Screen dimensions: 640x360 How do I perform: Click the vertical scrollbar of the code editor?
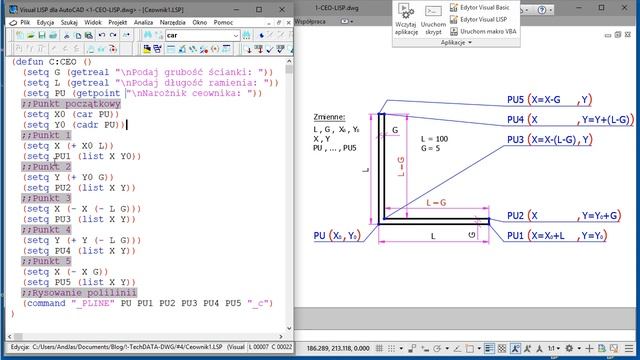click(289, 195)
